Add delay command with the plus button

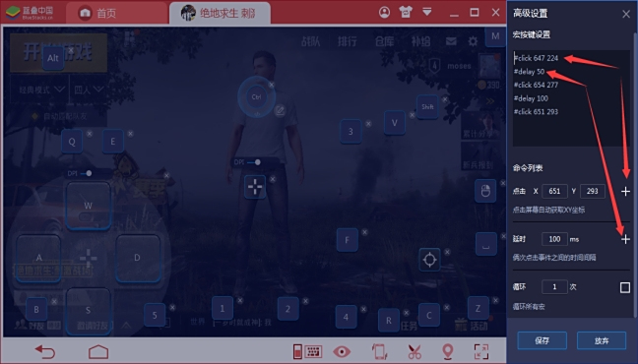626,239
